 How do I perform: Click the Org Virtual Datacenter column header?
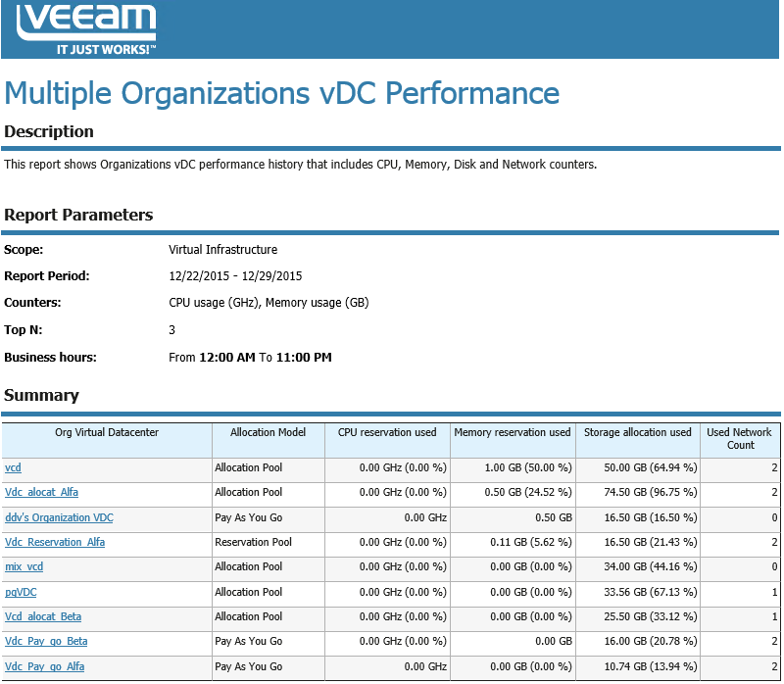point(107,432)
